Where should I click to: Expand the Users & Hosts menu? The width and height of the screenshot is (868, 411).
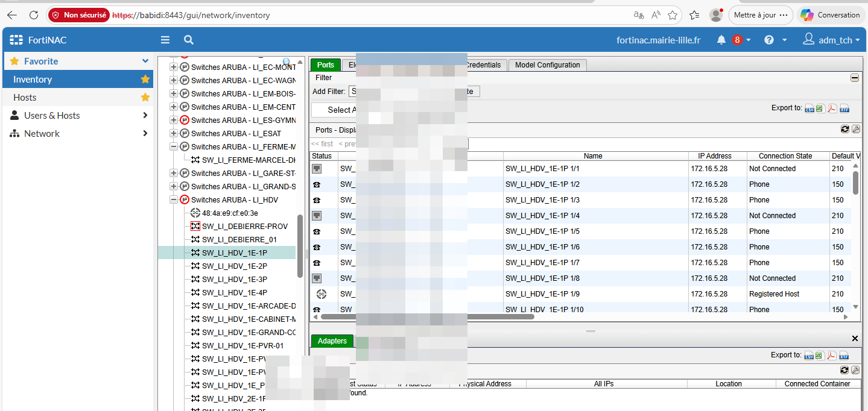click(145, 115)
